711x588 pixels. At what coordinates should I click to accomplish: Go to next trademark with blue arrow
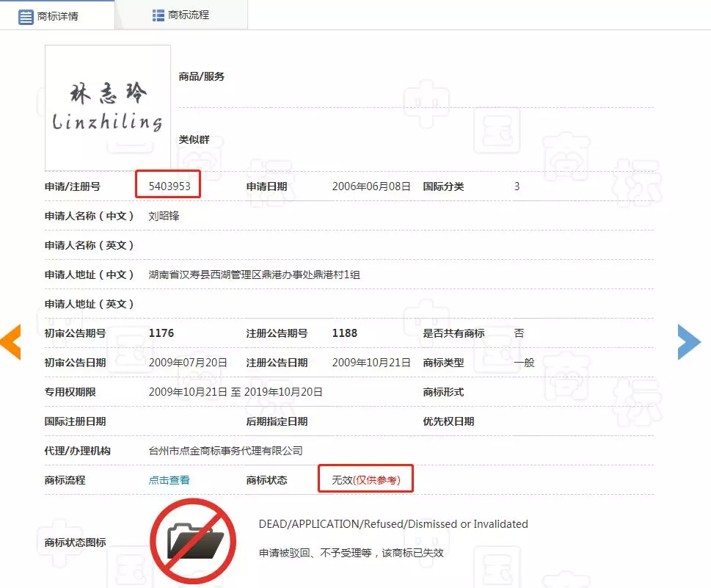[x=689, y=341]
